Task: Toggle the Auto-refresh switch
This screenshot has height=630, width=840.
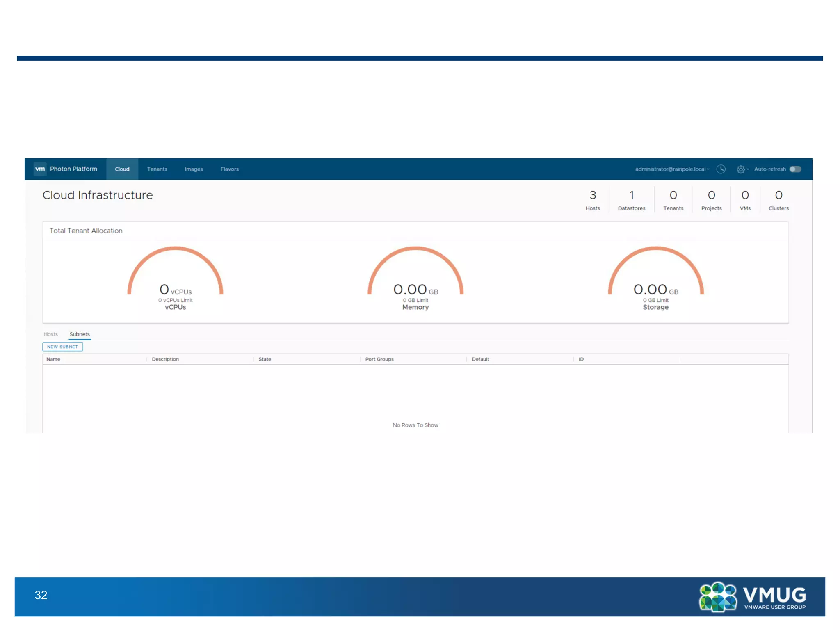Action: (x=795, y=169)
